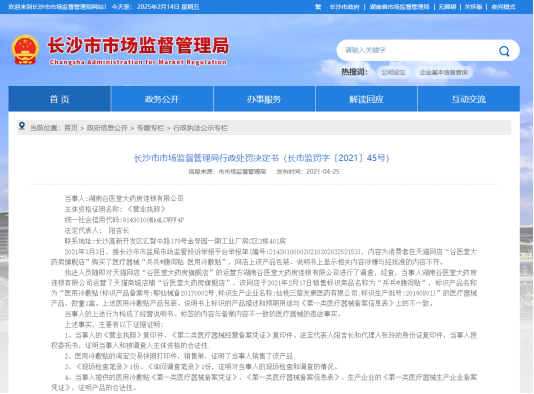The height and width of the screenshot is (394, 534).
Task: Open the 关怀版 care version link
Action: click(x=473, y=7)
